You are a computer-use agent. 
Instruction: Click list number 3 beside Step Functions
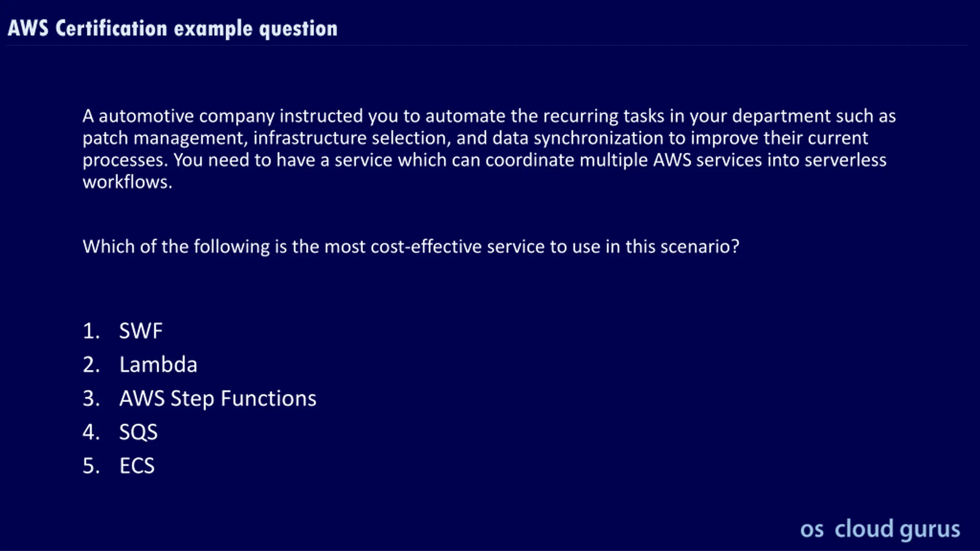[x=91, y=398]
